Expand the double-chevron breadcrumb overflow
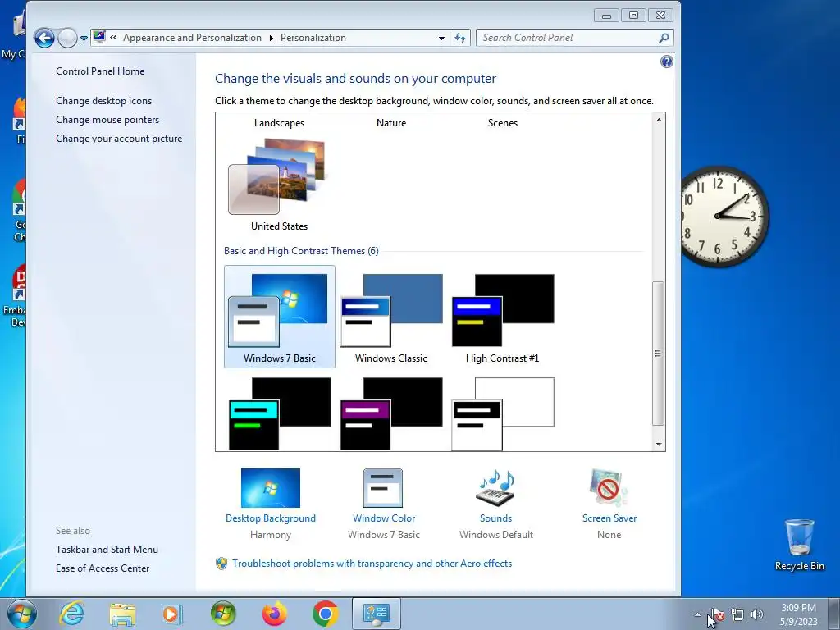This screenshot has height=630, width=840. click(x=113, y=38)
